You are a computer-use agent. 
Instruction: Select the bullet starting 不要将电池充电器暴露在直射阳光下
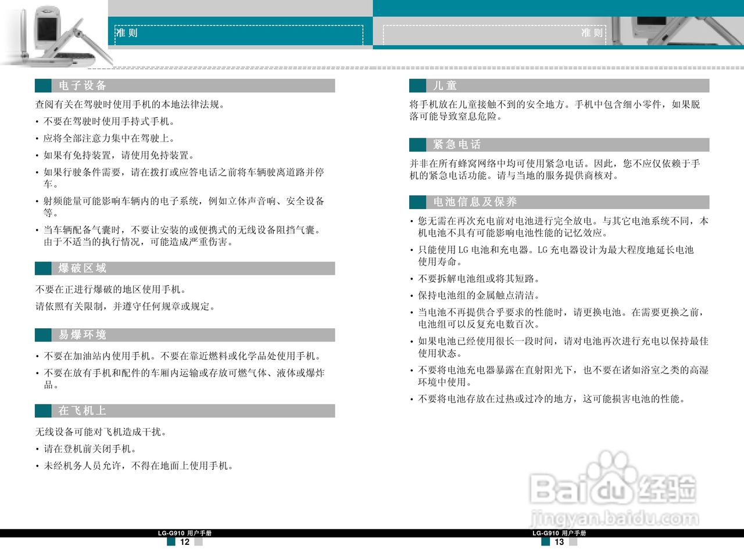[559, 376]
